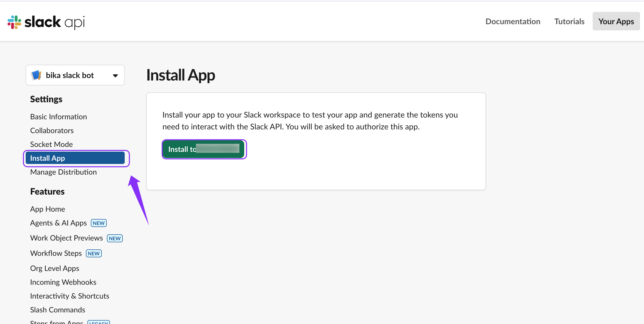Open Agents & AI Apps

click(58, 223)
